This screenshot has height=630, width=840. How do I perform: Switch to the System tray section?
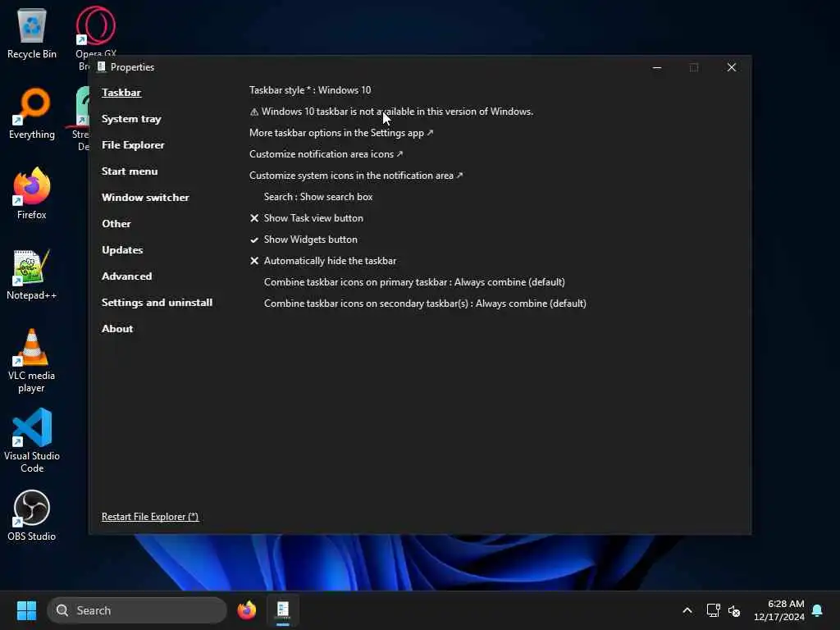tap(131, 118)
